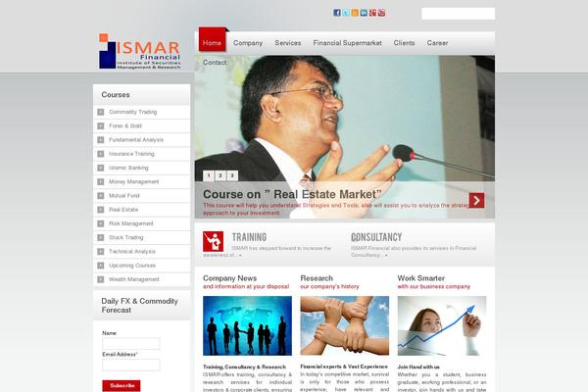This screenshot has height=392, width=588.
Task: Click the 'Work Smarter' heading
Action: click(x=421, y=278)
